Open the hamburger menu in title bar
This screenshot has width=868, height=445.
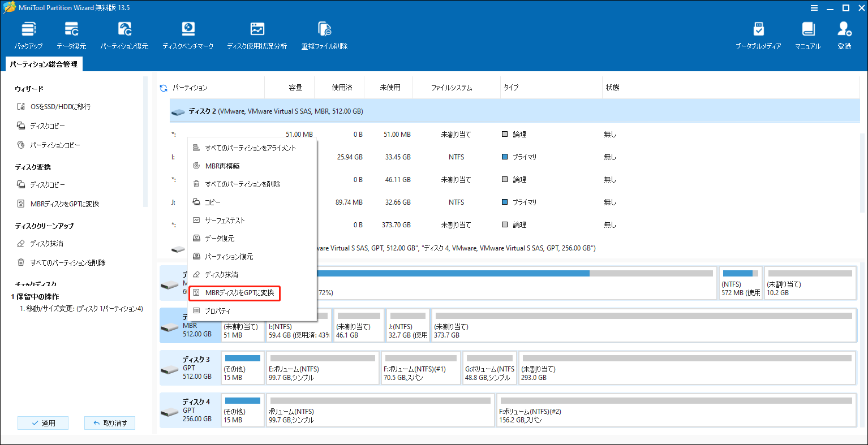814,8
